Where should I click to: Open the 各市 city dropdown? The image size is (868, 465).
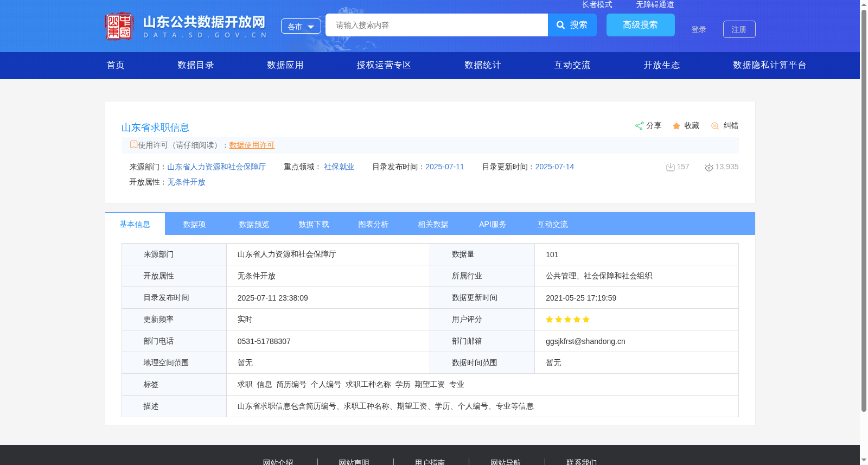[301, 26]
